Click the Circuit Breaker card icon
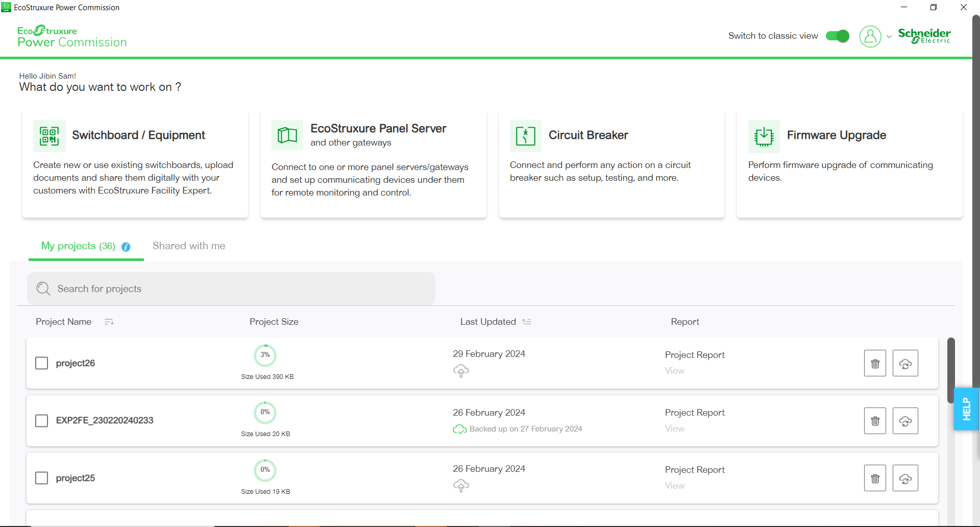The height and width of the screenshot is (527, 980). coord(525,136)
